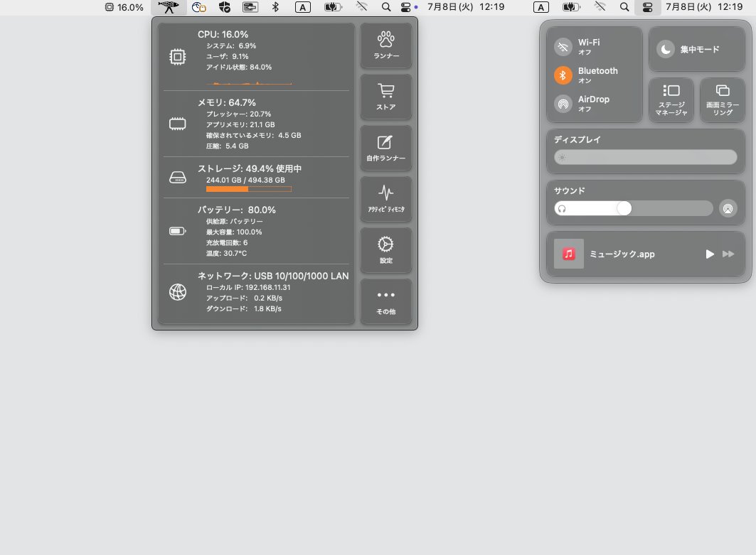Toggle 集中モード (Focus) moon button
The height and width of the screenshot is (555, 756).
[x=666, y=49]
